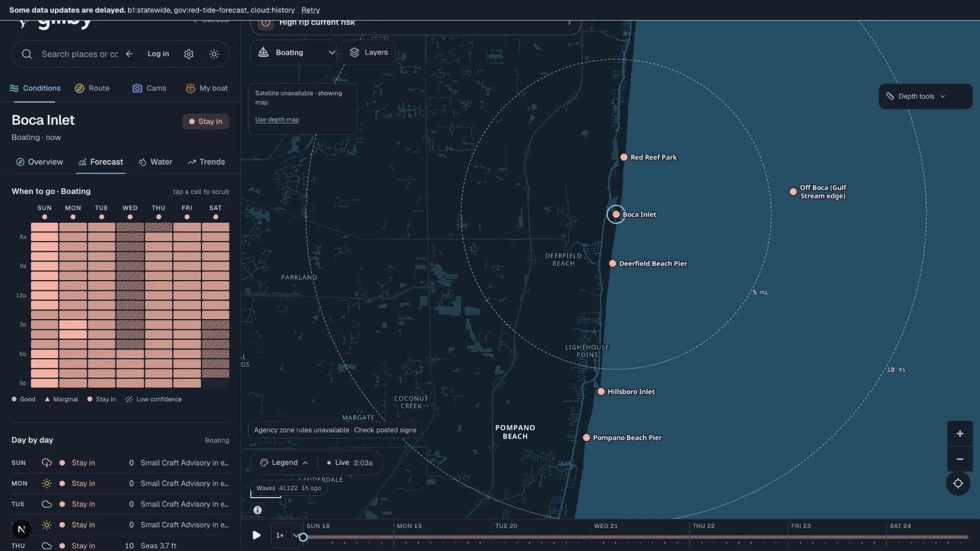Open the Layers panel
Viewport: 980px width, 551px height.
tap(369, 52)
